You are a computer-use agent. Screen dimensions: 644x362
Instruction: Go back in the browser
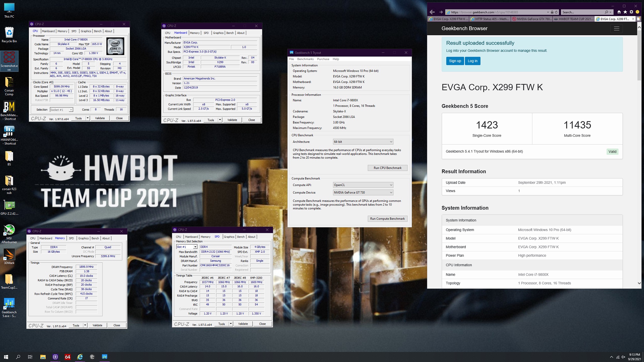[x=432, y=12]
